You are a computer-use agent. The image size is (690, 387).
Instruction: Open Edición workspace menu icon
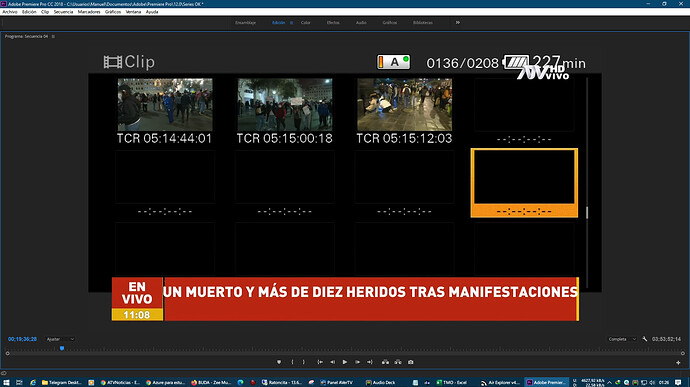pos(291,22)
